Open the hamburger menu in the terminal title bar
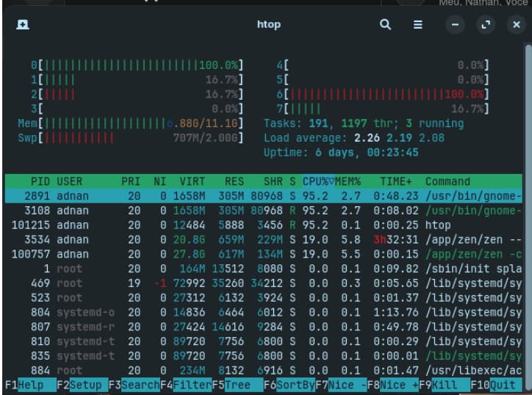Viewport: 532px width, 395px height. point(417,24)
